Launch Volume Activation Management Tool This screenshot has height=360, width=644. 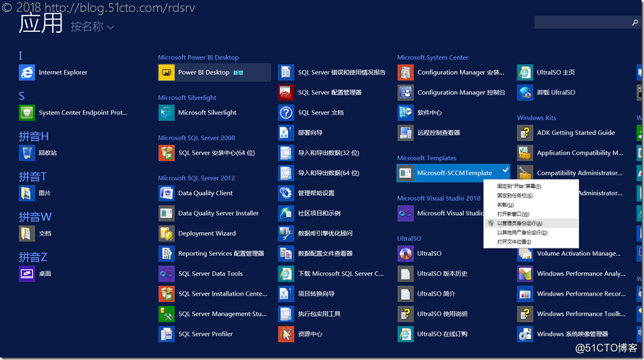coord(569,253)
